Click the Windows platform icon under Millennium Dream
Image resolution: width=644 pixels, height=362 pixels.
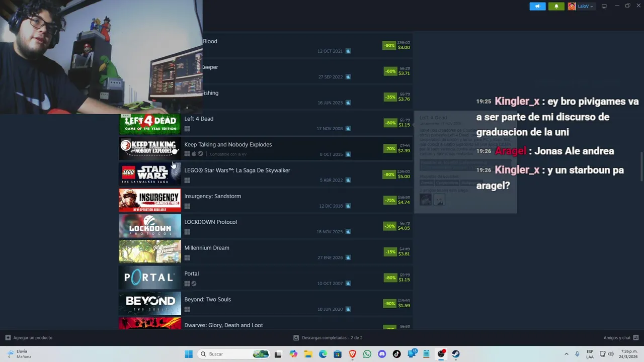click(187, 258)
